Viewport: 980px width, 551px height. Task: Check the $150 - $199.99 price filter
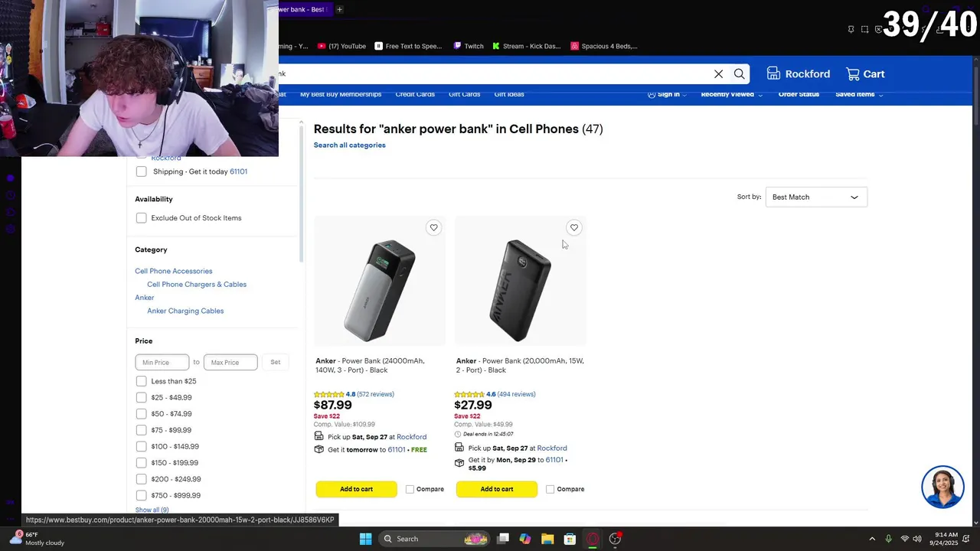point(141,463)
